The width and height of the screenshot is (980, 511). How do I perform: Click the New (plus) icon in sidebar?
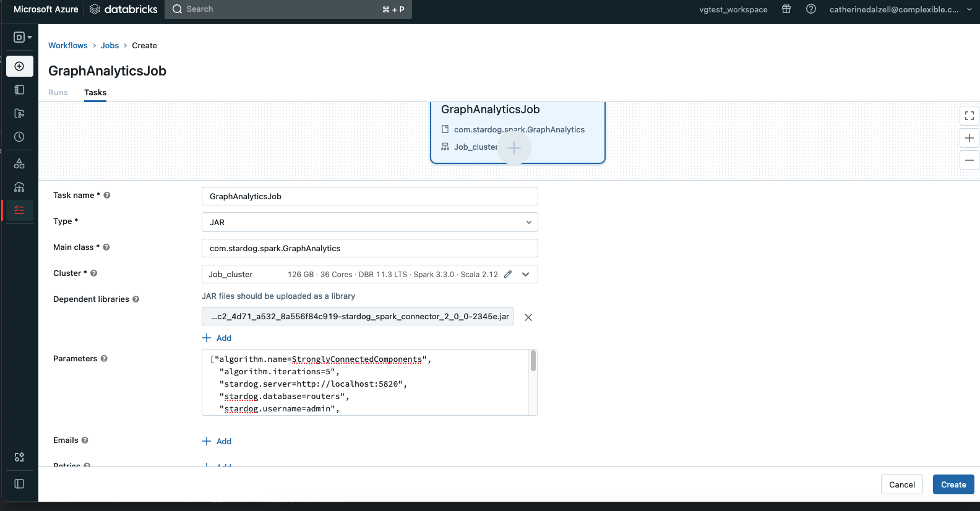[19, 66]
